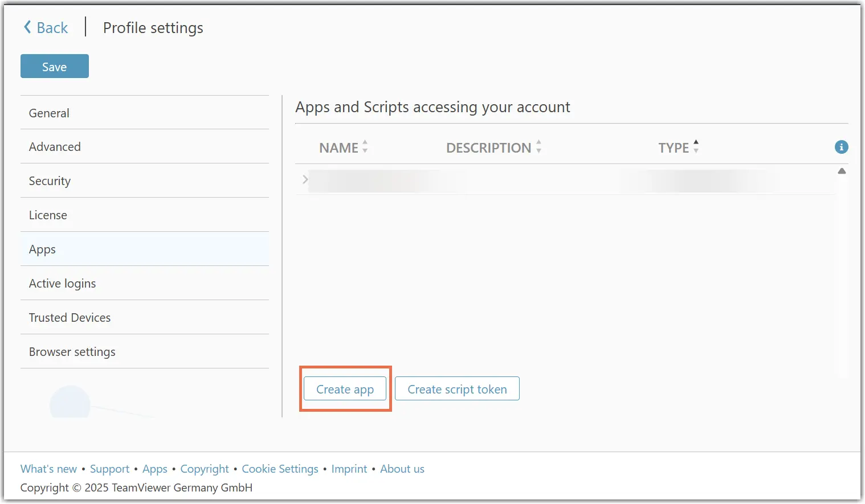Screen dimensions: 865x504
Task: Open Cookie Settings footer link
Action: (280, 469)
